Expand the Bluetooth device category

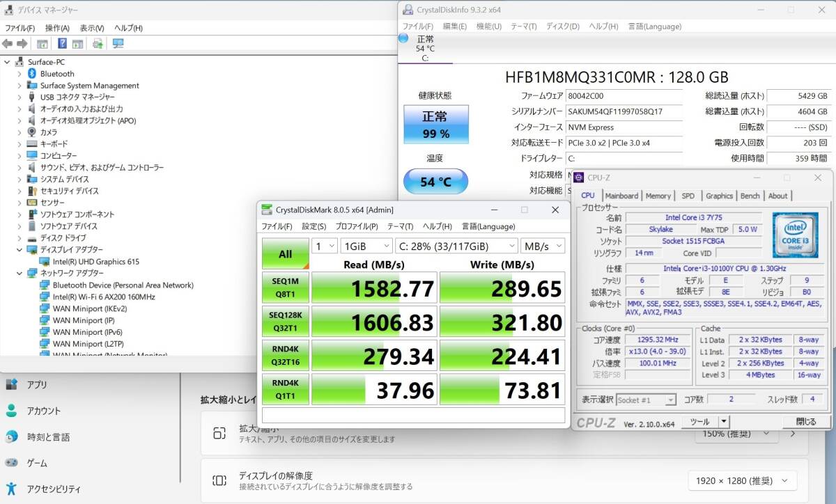(x=20, y=74)
